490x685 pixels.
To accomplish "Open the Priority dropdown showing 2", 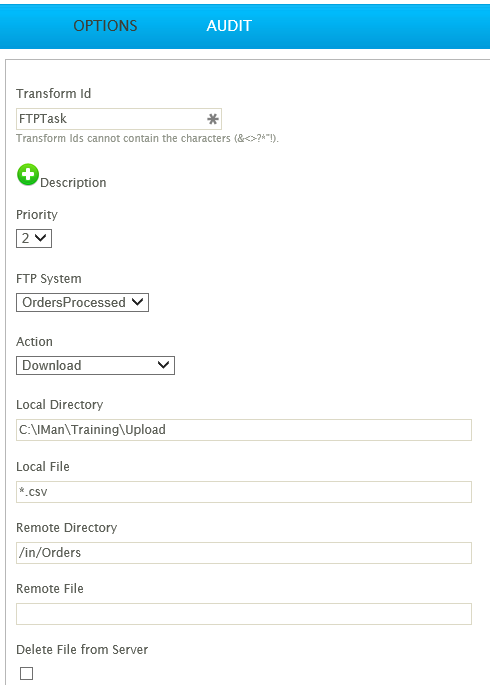I will 34,239.
